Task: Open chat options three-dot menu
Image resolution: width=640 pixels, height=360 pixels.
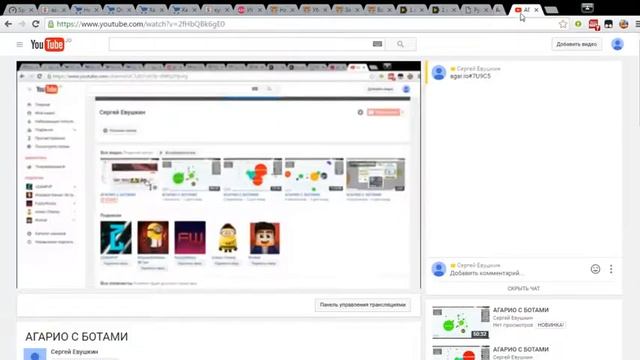Action: coord(611,269)
